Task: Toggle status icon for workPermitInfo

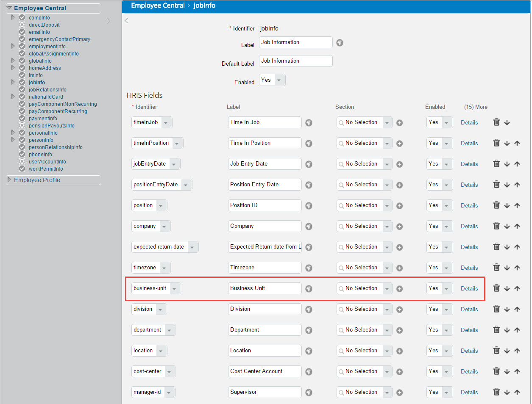Action: point(22,169)
